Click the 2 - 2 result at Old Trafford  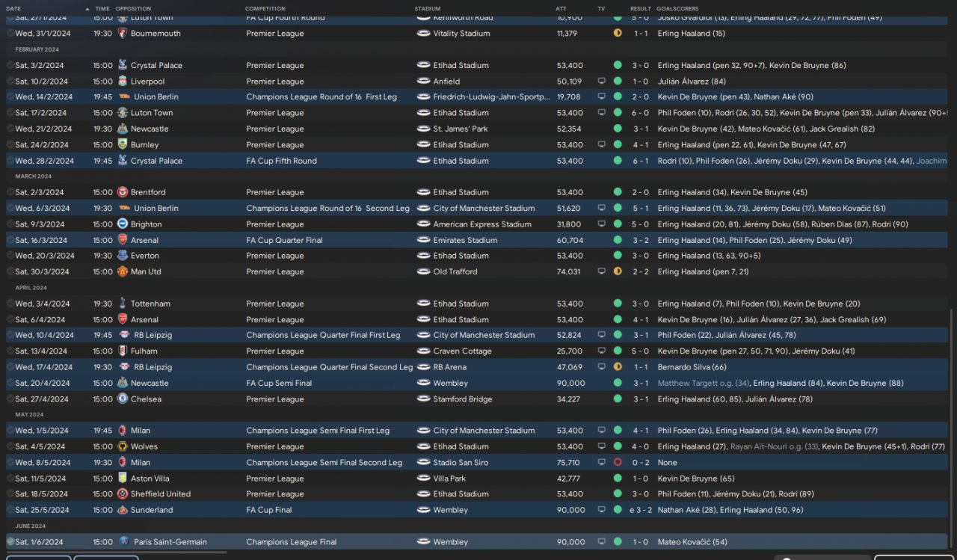(x=640, y=272)
